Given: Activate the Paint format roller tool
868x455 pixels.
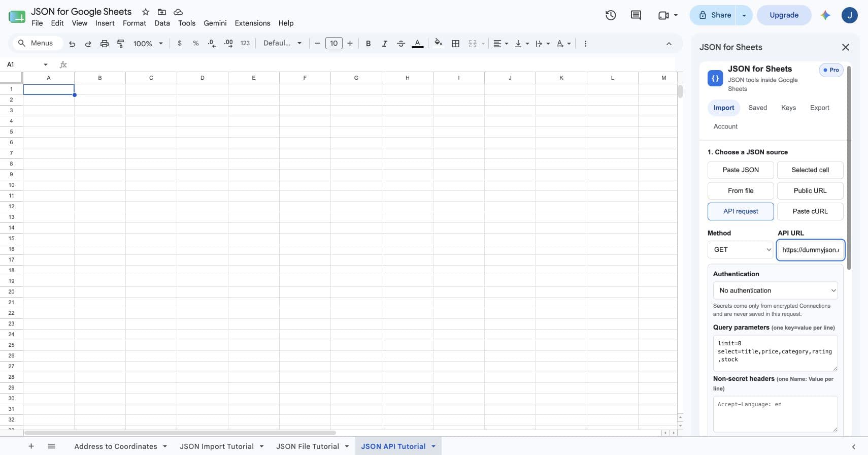Looking at the screenshot, I should click(120, 44).
